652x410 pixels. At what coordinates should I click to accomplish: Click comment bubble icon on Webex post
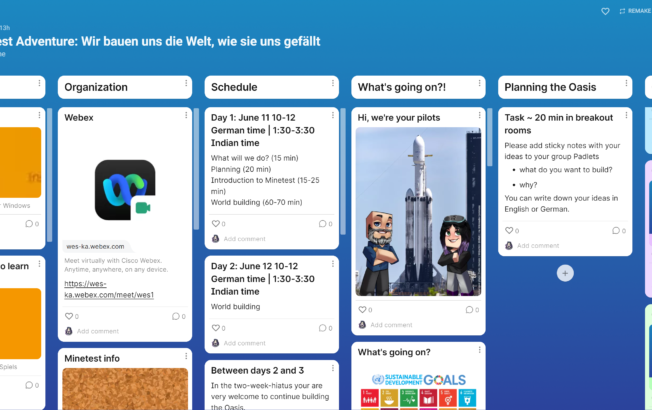[174, 316]
